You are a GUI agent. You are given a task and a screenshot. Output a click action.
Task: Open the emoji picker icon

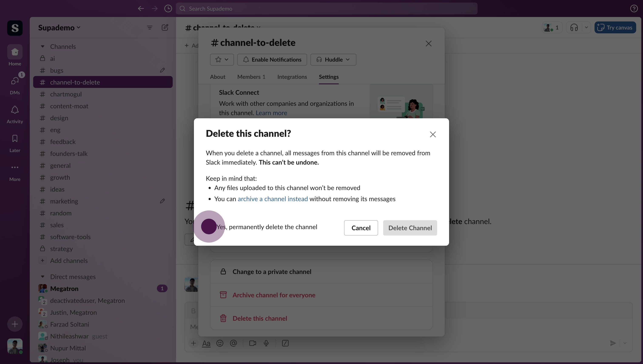pyautogui.click(x=219, y=343)
